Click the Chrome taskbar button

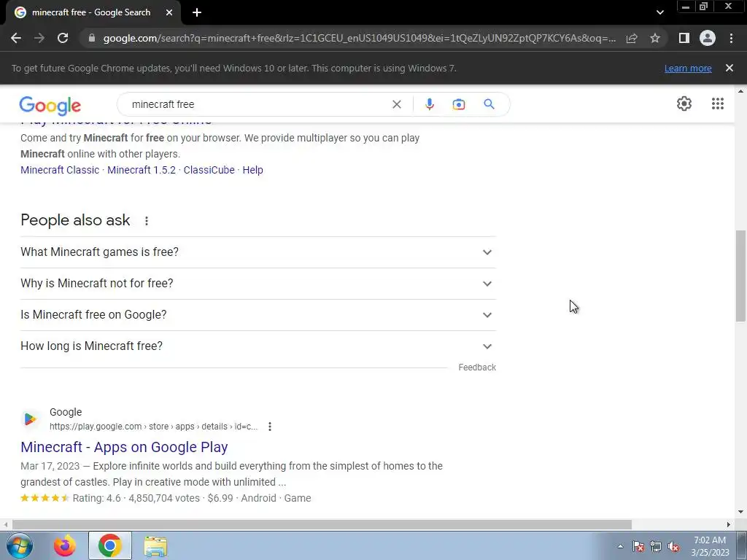[109, 545]
